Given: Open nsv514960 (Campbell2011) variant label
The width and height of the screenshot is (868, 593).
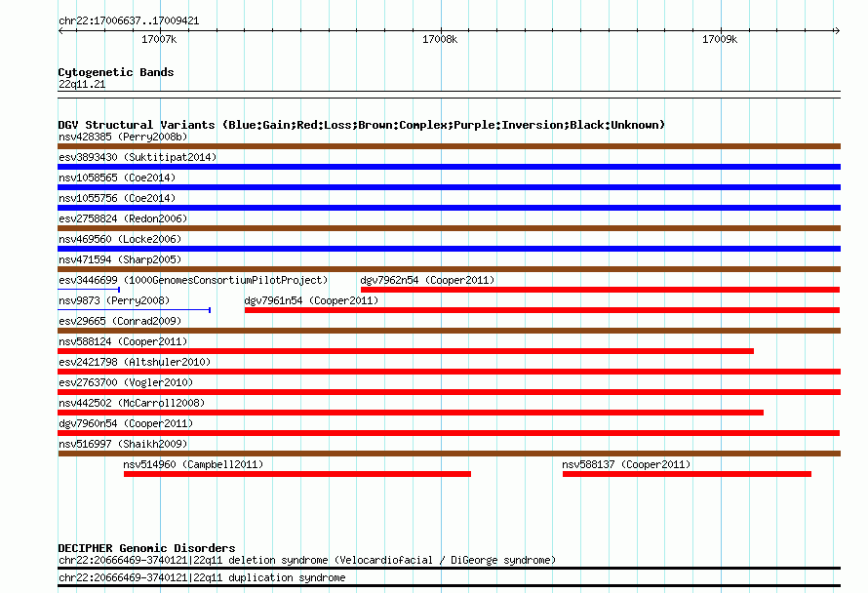Looking at the screenshot, I should click(x=193, y=464).
